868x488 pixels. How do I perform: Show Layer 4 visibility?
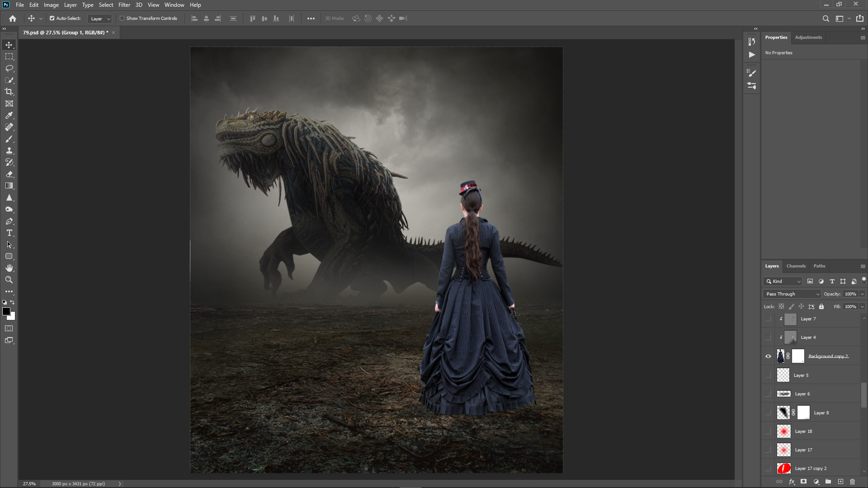click(768, 338)
